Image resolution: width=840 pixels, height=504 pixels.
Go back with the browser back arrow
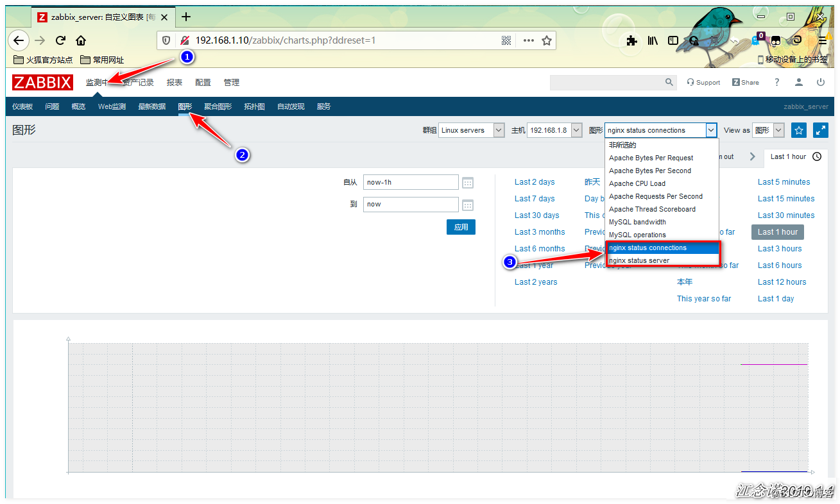click(19, 40)
